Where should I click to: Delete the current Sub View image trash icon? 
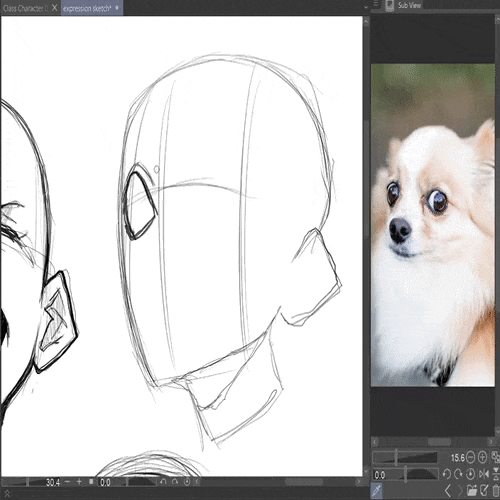click(496, 491)
